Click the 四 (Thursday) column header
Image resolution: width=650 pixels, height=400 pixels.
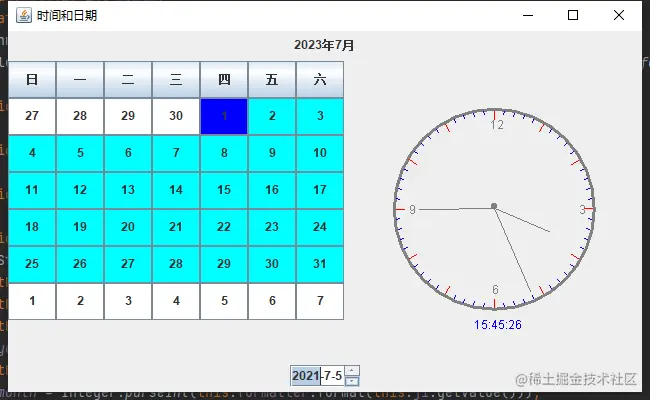click(224, 80)
